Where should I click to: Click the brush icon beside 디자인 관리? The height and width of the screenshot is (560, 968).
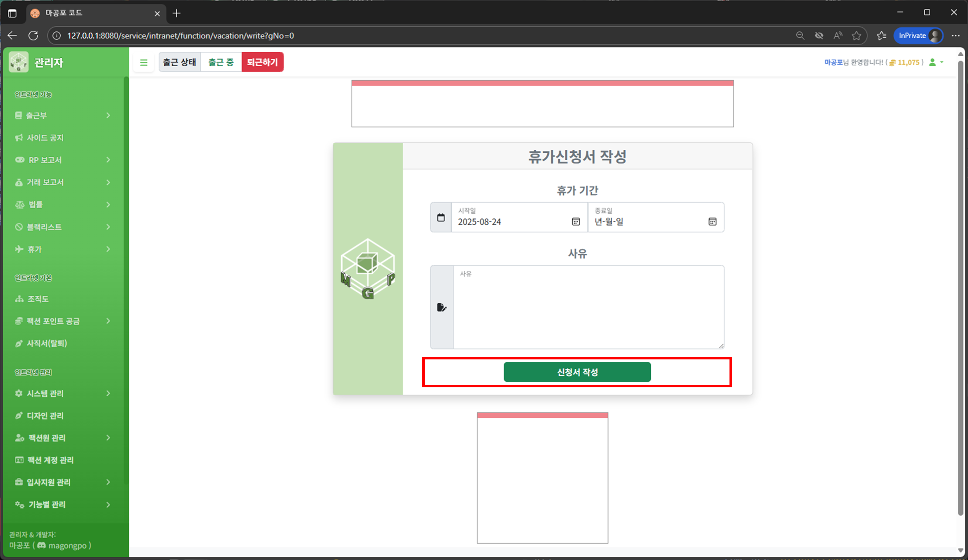point(19,416)
